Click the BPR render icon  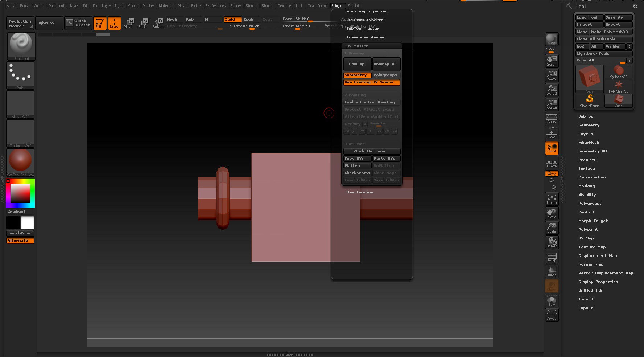[552, 39]
